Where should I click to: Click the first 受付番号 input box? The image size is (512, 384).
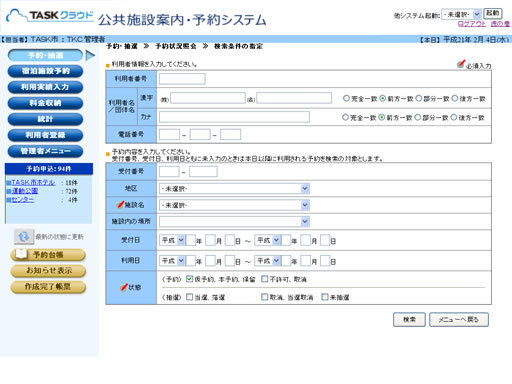click(169, 172)
